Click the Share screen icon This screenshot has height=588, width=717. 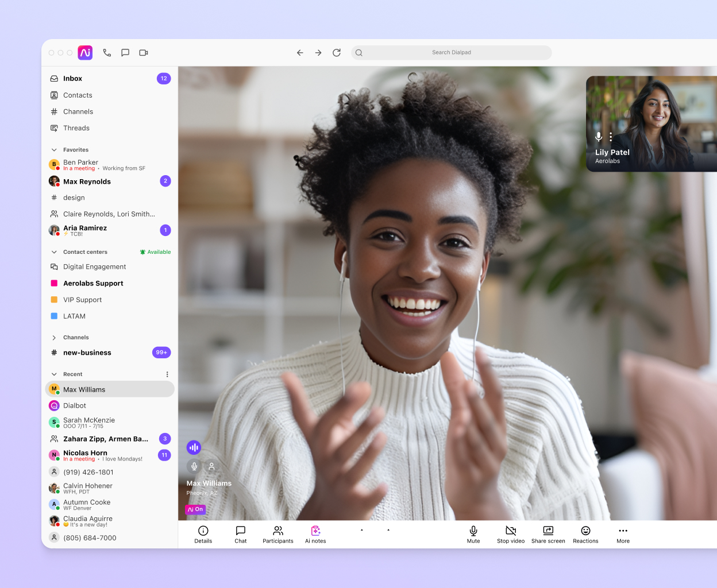(548, 531)
